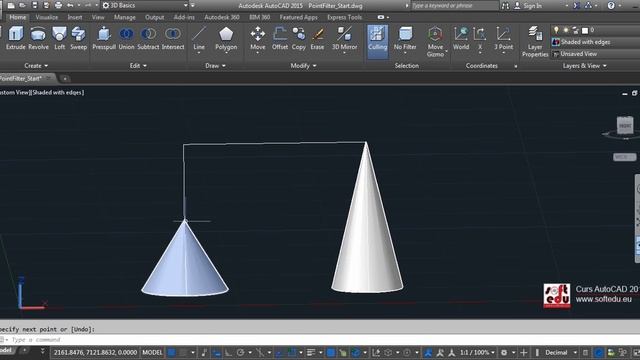Select the Extrude tool
Image resolution: width=640 pixels, height=360 pixels.
click(16, 39)
